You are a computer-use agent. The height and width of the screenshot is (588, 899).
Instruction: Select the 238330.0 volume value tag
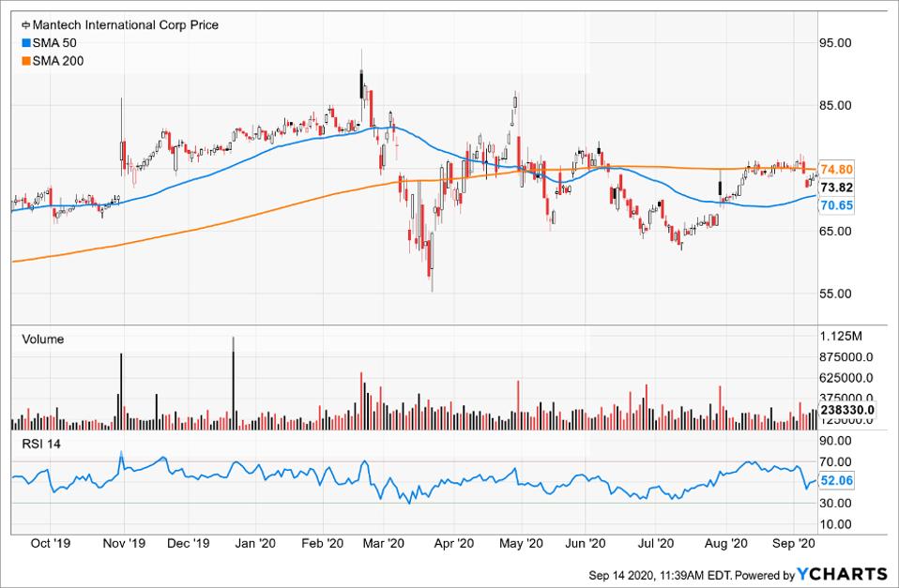click(847, 409)
